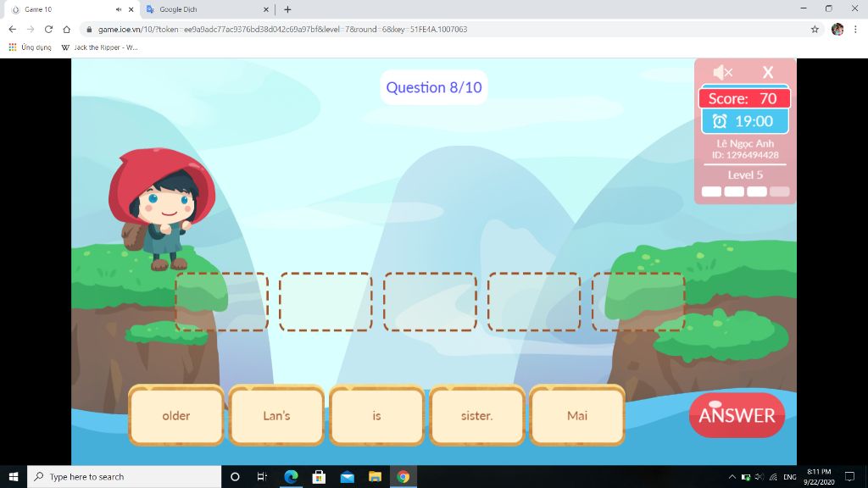
Task: Click the taskbar search box
Action: pyautogui.click(x=124, y=476)
